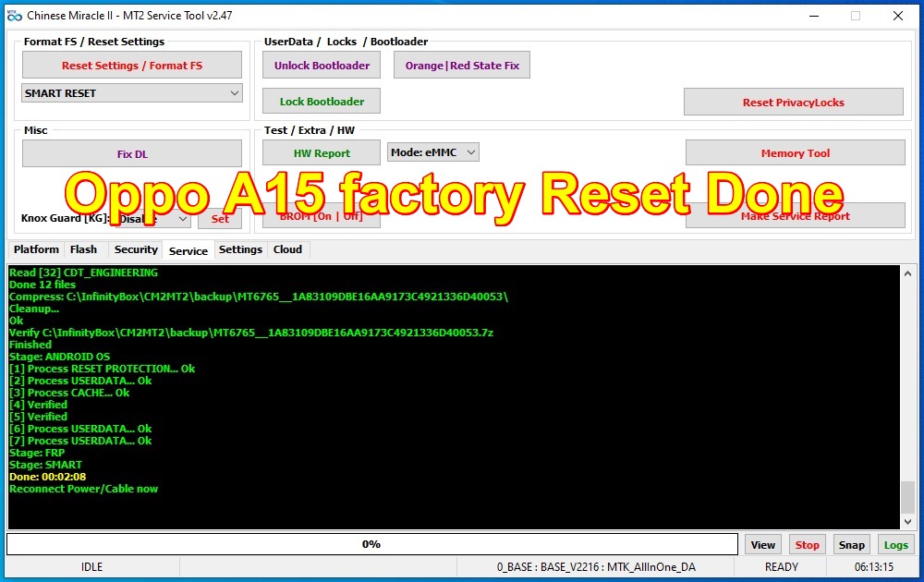Viewport: 924px width, 582px height.
Task: Switch to the Settings tab
Action: coord(240,249)
